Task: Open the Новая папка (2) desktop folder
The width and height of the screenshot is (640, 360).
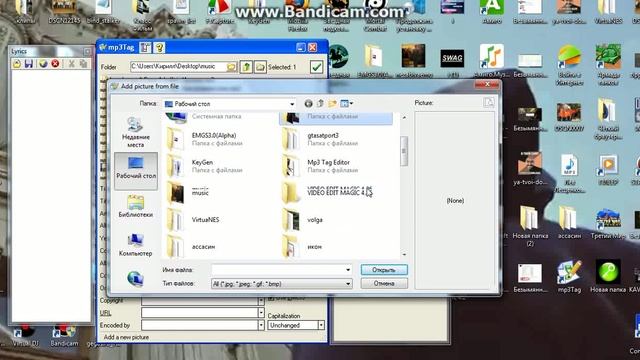Action: click(x=530, y=226)
